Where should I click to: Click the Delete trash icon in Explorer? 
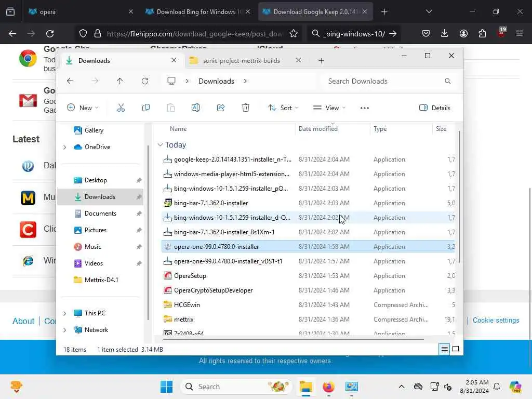coord(246,108)
